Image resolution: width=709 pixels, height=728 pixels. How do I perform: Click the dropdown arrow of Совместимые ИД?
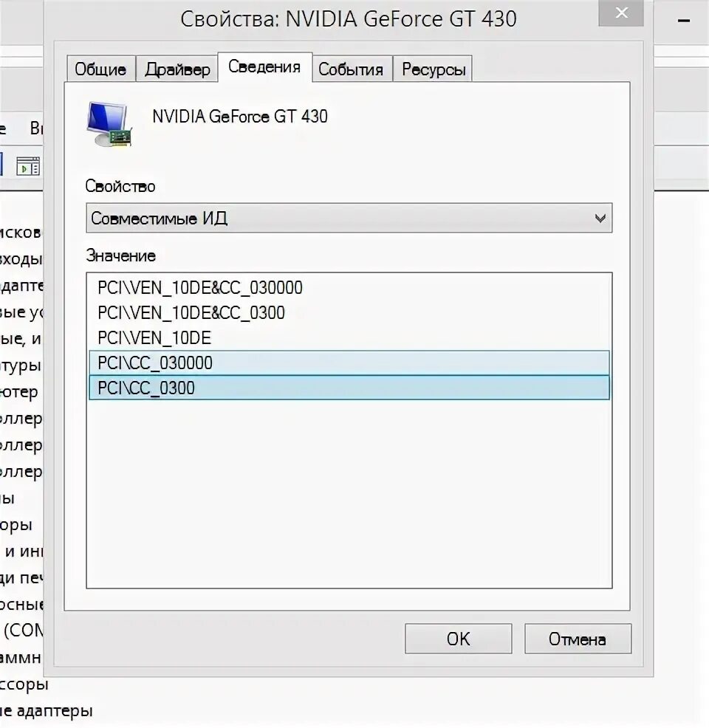[x=600, y=218]
